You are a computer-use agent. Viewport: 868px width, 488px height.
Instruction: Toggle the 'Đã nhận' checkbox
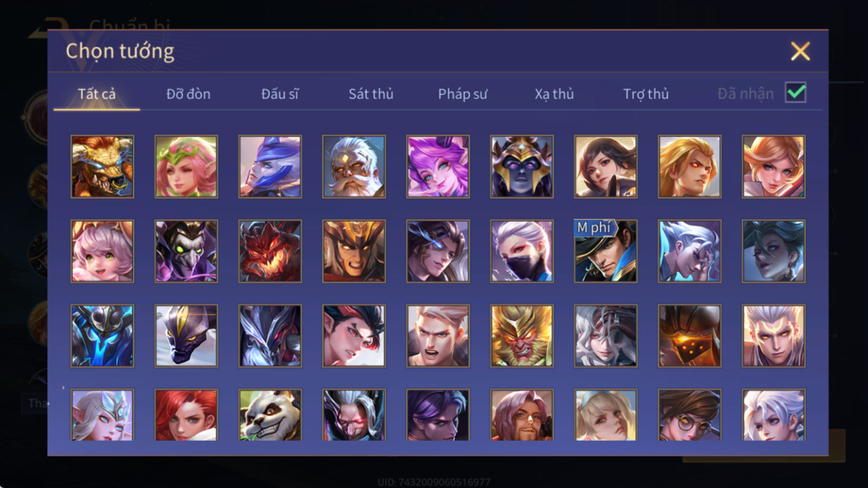[796, 92]
